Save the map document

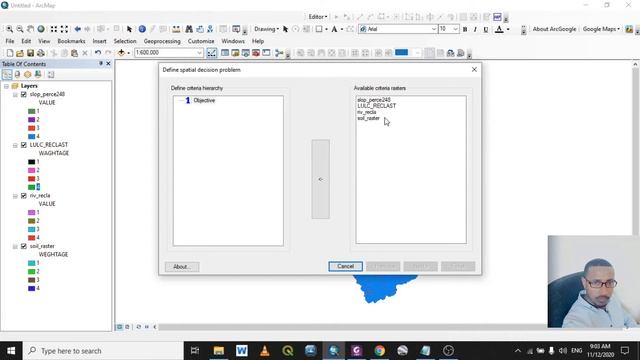30,53
